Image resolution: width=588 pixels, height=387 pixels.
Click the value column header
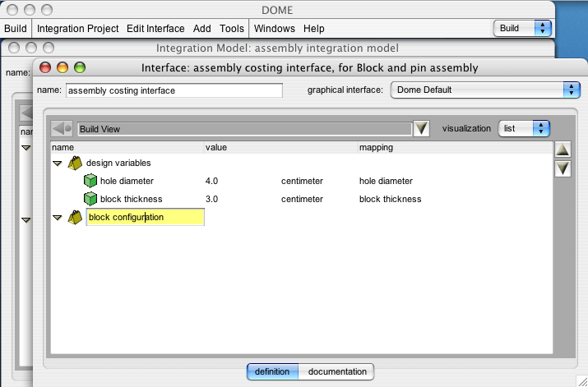(281, 148)
